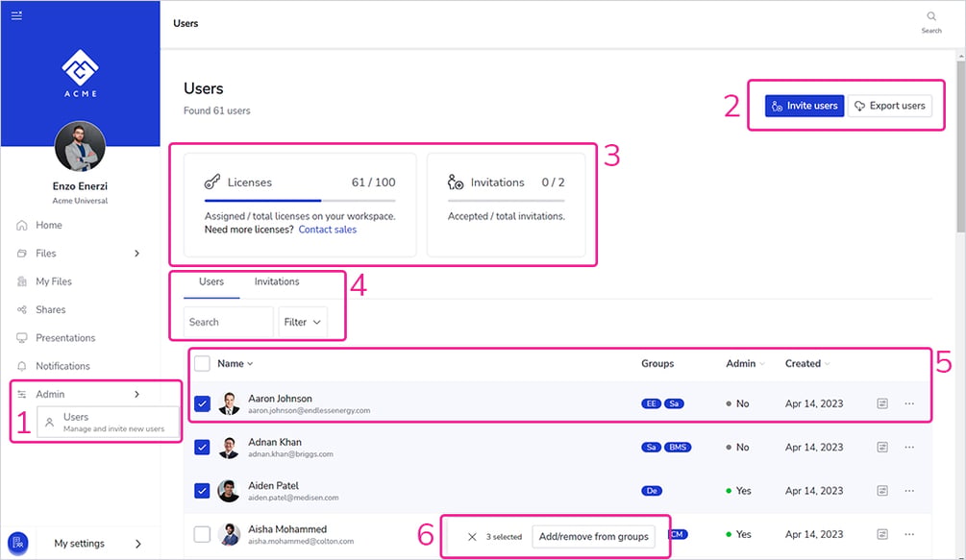This screenshot has width=966, height=560.
Task: Click the vertical page scrollbar
Action: tap(960, 146)
